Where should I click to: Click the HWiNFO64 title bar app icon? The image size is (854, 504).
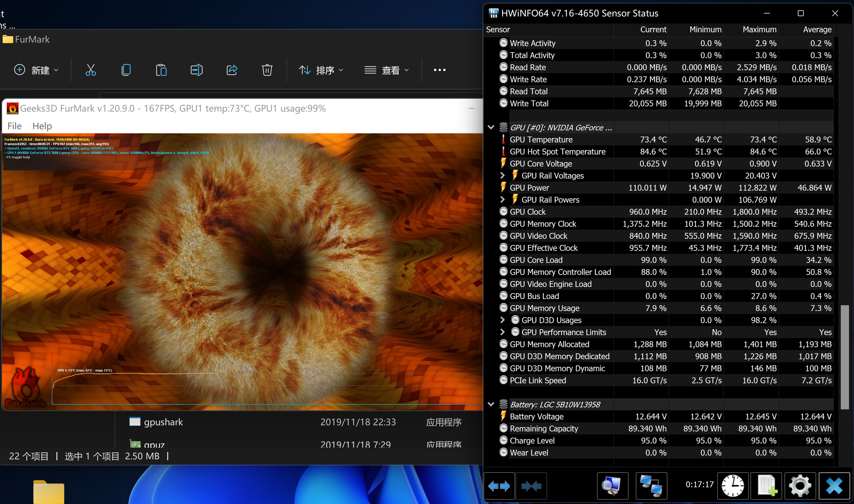(493, 13)
